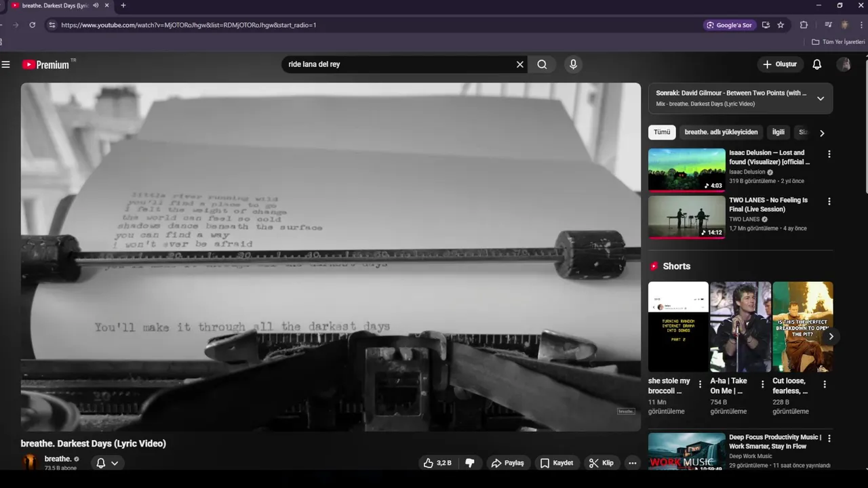
Task: Click Klip to create a clip
Action: click(x=601, y=463)
